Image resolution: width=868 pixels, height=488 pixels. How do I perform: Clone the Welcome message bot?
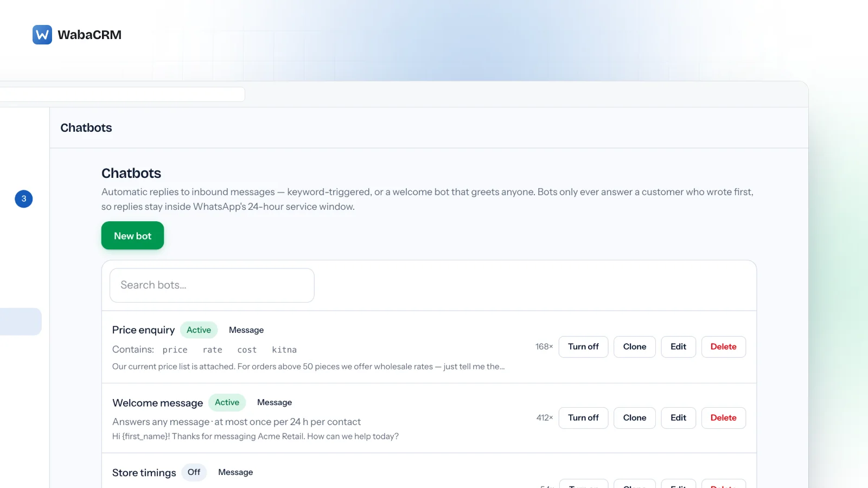[635, 418]
